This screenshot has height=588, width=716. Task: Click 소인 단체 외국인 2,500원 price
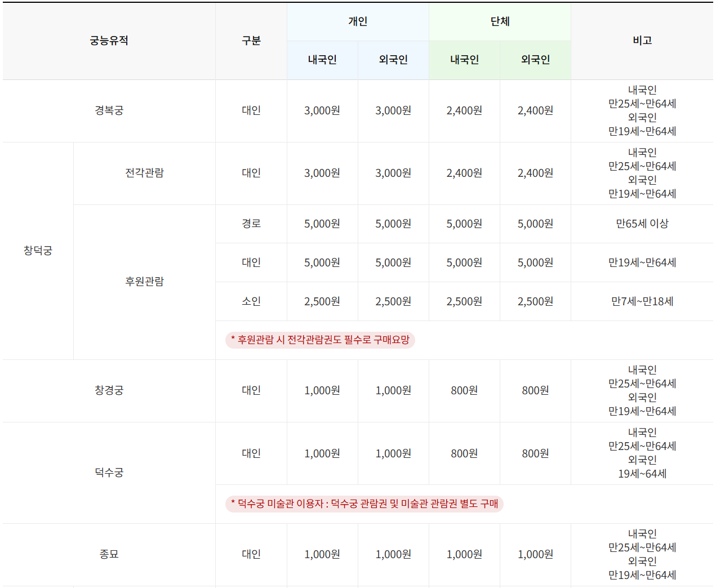pos(535,301)
